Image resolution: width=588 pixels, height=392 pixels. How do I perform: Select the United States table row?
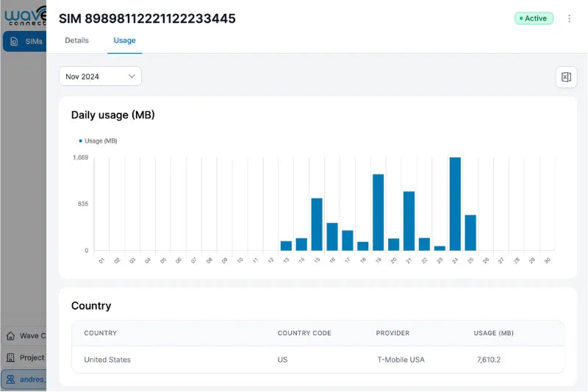[x=318, y=360]
